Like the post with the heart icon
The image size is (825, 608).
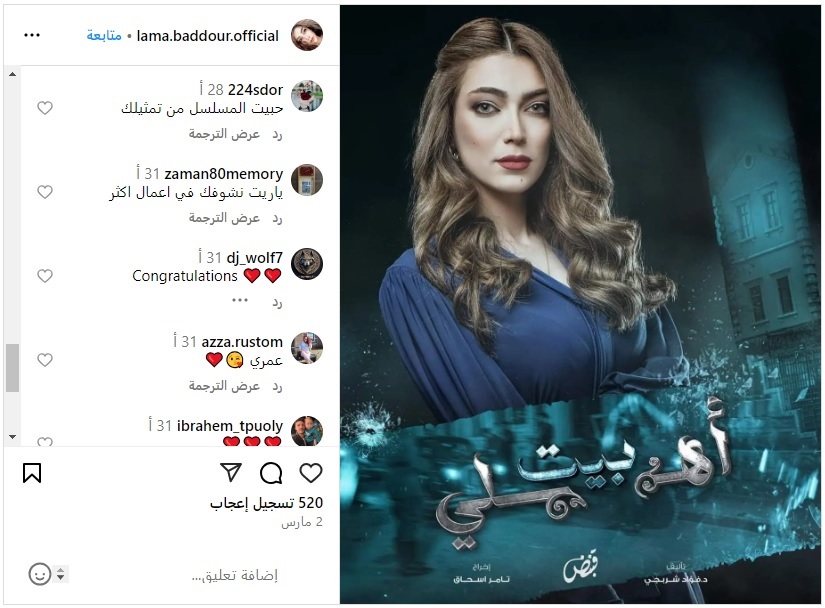pyautogui.click(x=310, y=473)
